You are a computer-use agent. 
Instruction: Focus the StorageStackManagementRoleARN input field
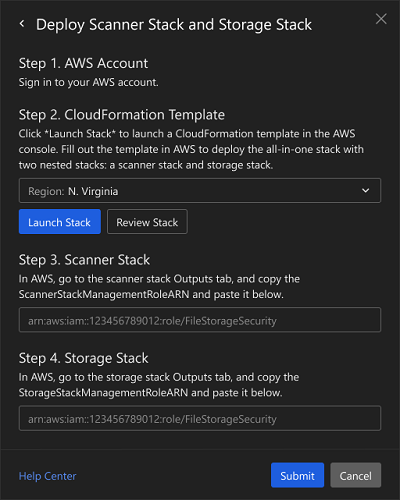[200, 418]
